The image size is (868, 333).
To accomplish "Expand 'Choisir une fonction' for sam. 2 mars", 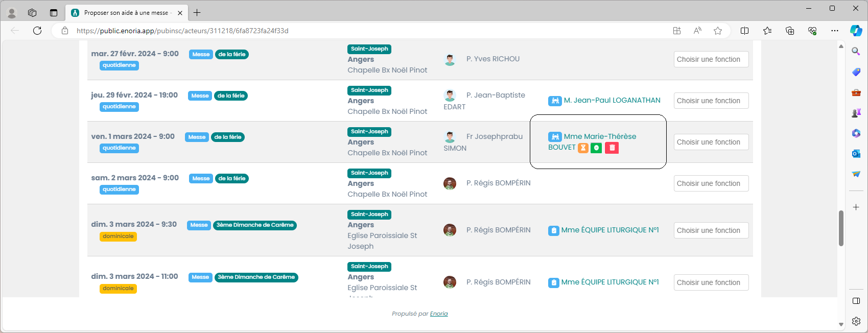I will pyautogui.click(x=711, y=183).
